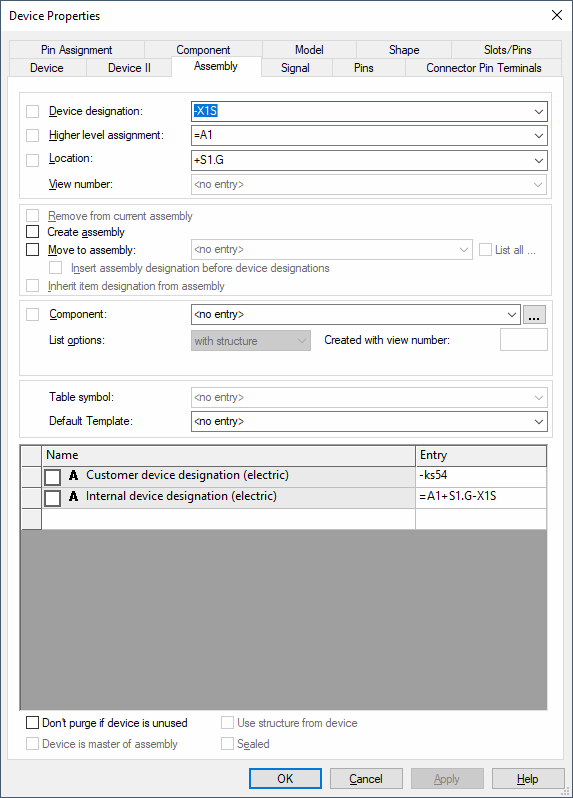Enable Create assembly checkbox

tap(33, 232)
